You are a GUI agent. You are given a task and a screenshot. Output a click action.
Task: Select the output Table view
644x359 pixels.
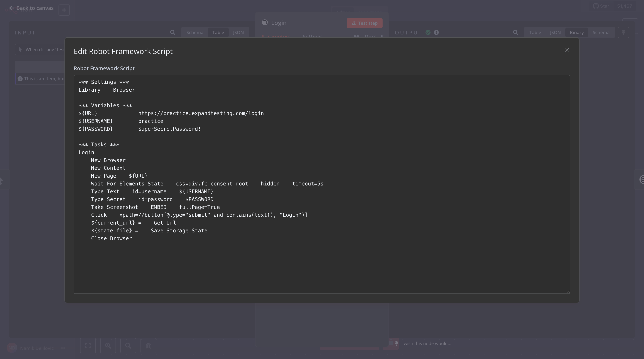(x=535, y=32)
